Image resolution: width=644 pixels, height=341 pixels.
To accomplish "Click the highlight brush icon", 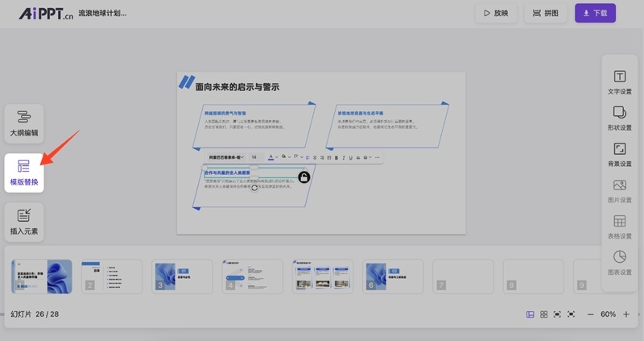I will tap(295, 156).
